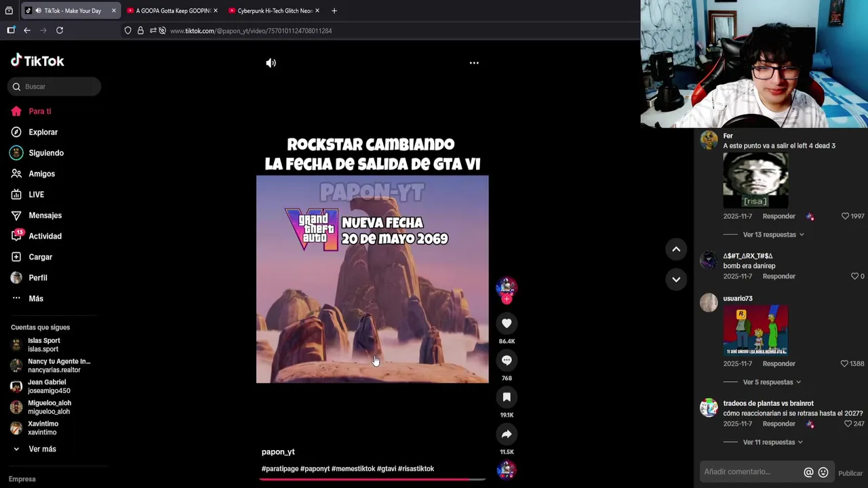This screenshot has width=868, height=488.
Task: Open the image in Fer's comment
Action: click(x=755, y=180)
